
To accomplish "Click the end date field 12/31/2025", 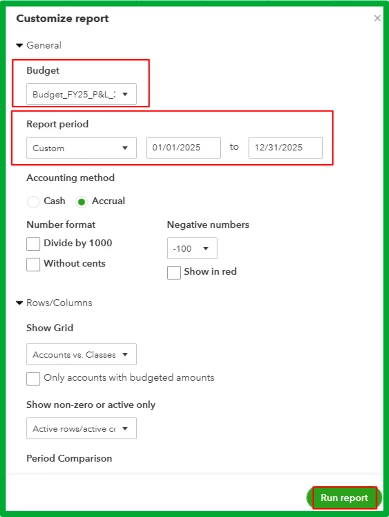I will click(285, 148).
